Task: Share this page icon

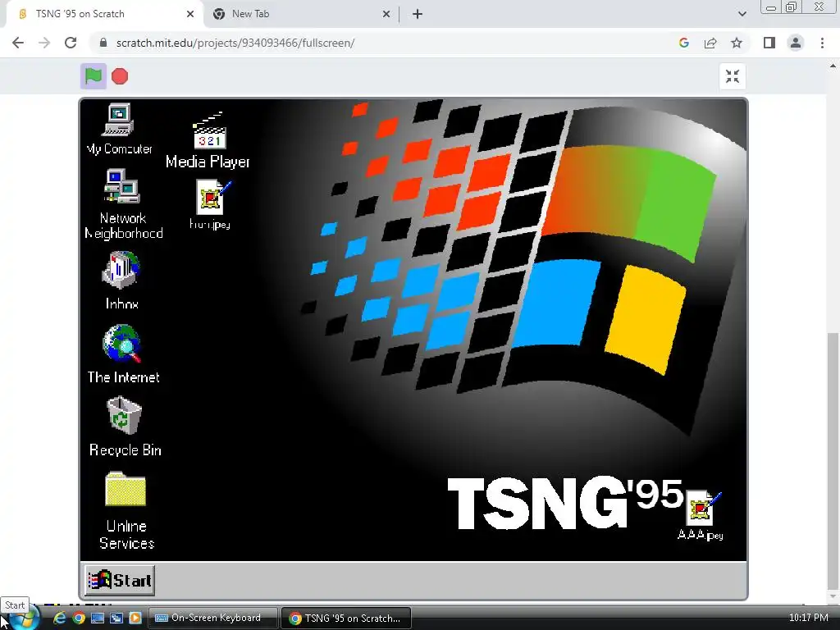Action: click(x=710, y=43)
